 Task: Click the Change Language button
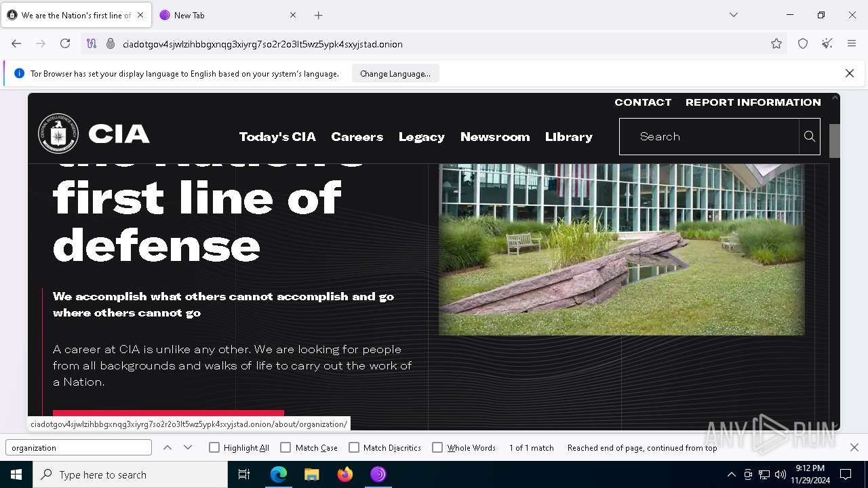click(395, 73)
